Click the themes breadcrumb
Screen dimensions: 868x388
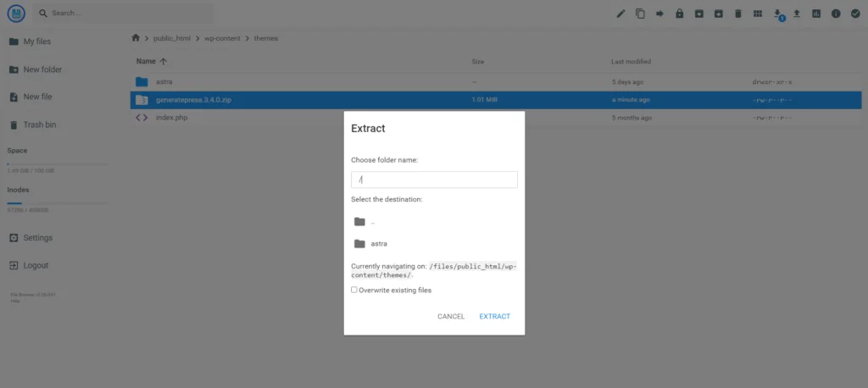click(265, 39)
